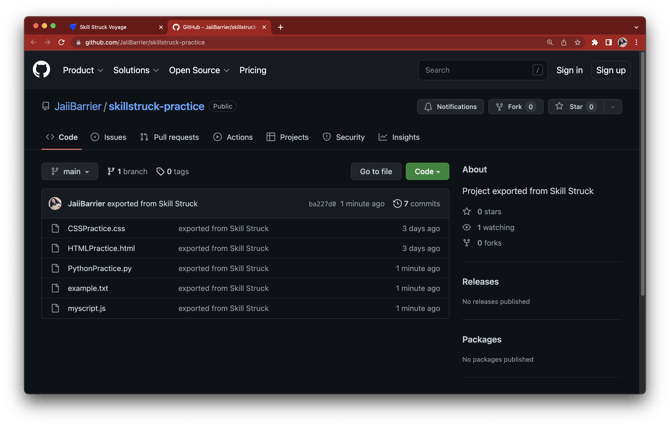Viewport: 670px width, 426px height.
Task: Open the CSSPractice.css file
Action: pyautogui.click(x=96, y=228)
